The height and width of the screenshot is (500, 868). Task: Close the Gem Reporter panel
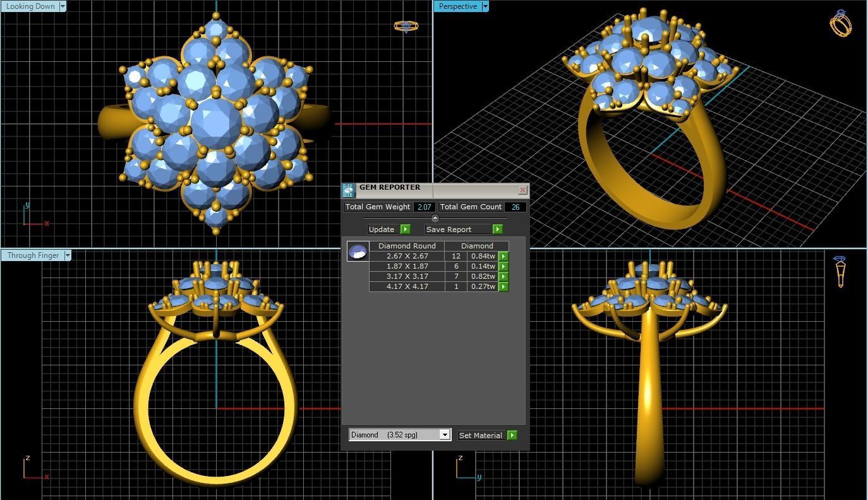[522, 190]
